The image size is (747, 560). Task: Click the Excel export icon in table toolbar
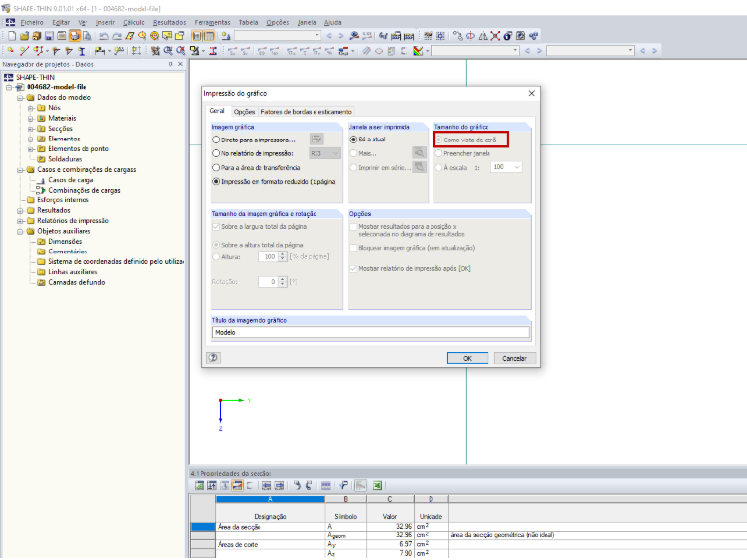pyautogui.click(x=377, y=485)
